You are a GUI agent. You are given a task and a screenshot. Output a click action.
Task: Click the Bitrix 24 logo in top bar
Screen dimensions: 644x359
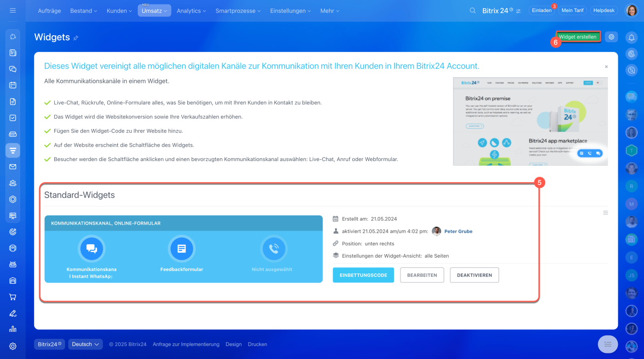coord(498,11)
